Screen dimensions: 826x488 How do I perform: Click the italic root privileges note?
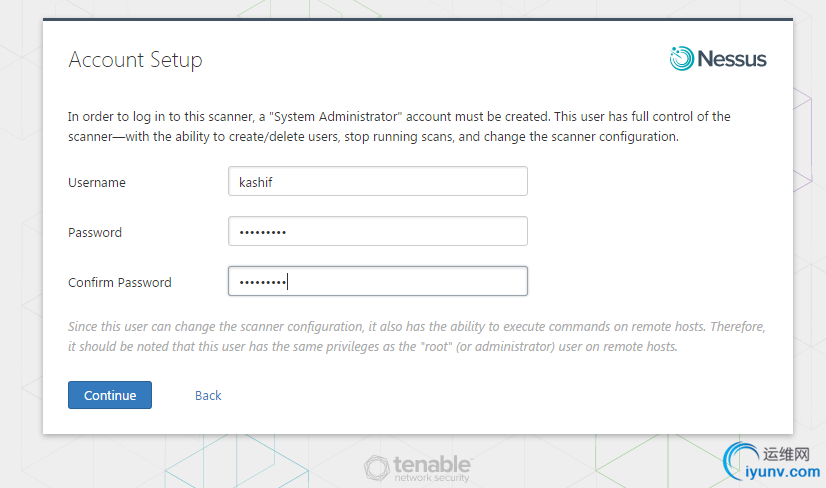click(x=417, y=336)
